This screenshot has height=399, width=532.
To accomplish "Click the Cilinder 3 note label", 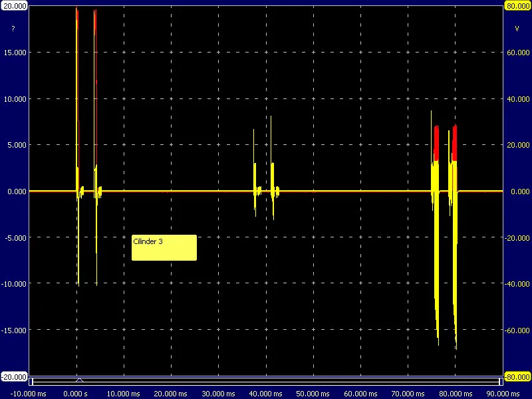I will tap(164, 247).
